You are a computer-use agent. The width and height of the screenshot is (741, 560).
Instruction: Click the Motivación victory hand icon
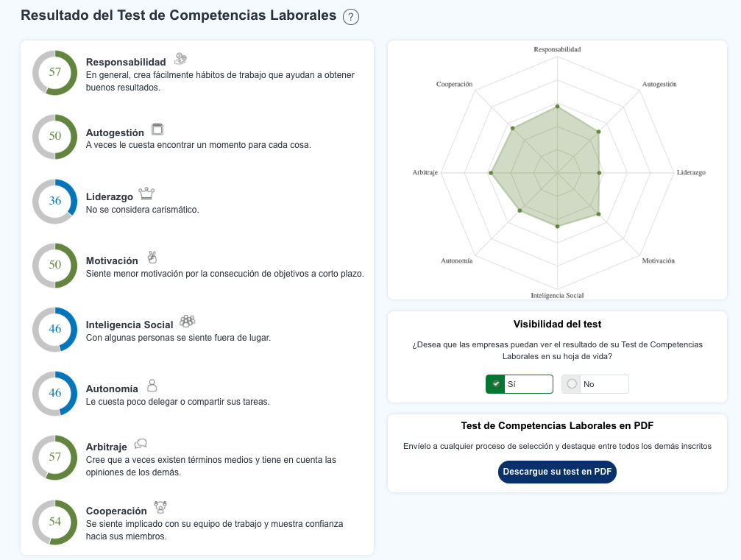[152, 258]
